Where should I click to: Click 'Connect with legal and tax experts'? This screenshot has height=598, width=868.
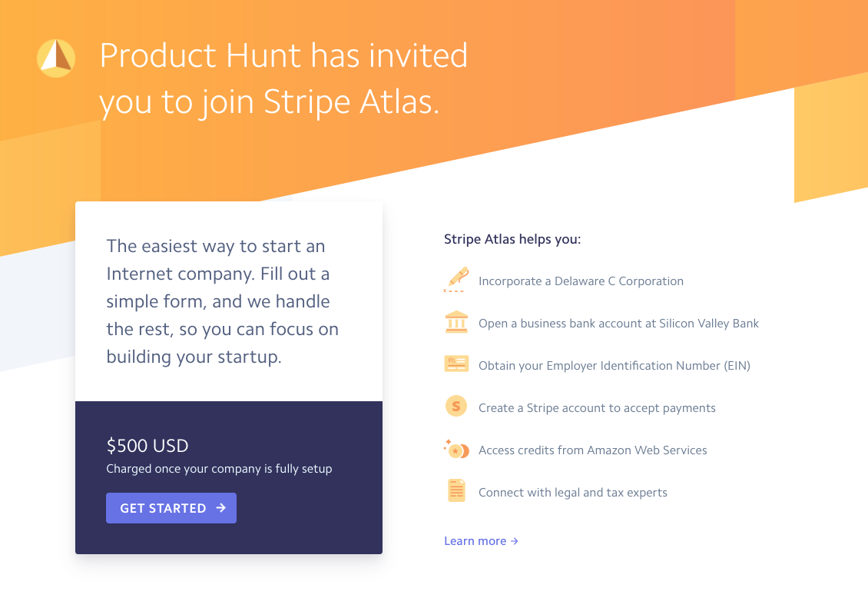click(x=572, y=493)
